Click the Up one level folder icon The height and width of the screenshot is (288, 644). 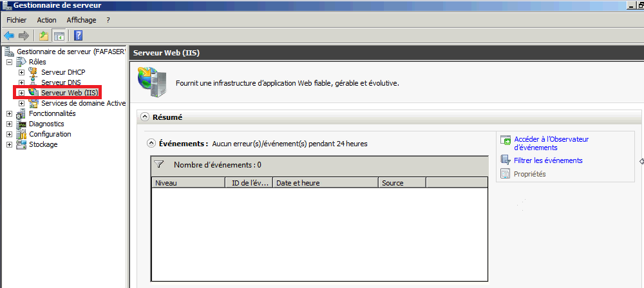pos(44,35)
